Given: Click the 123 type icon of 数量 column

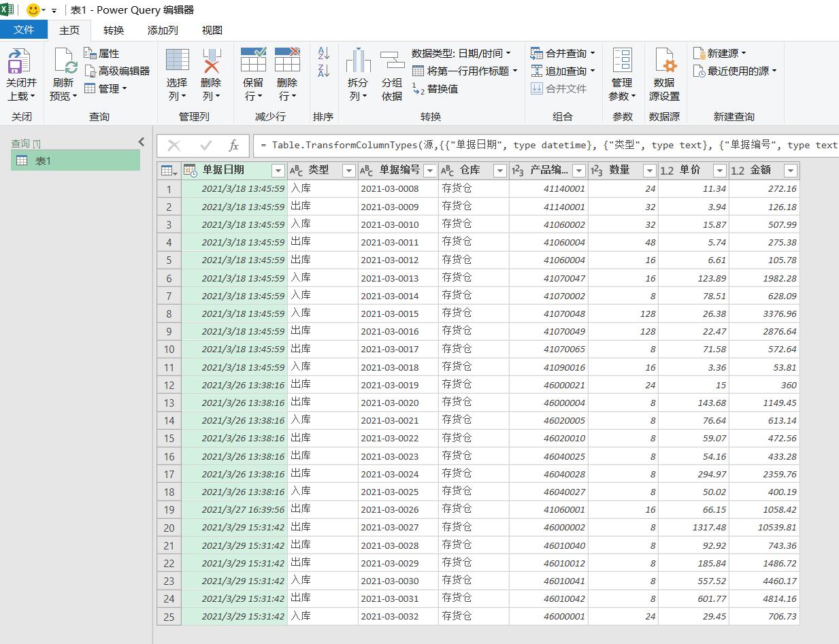Looking at the screenshot, I should (597, 170).
